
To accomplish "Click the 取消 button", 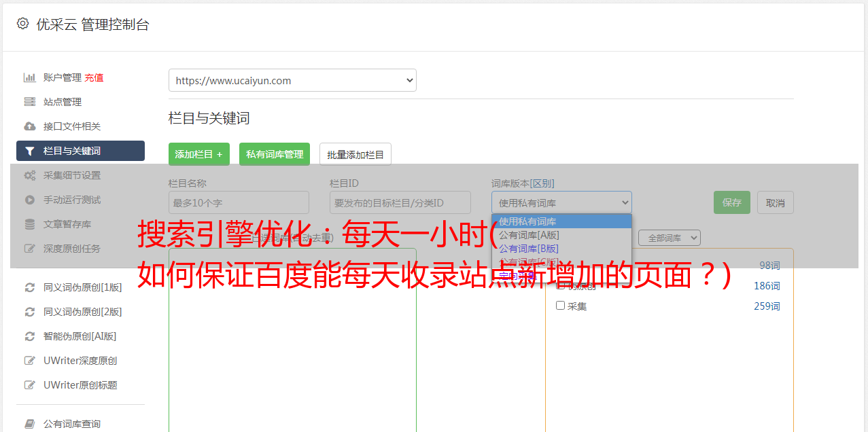I will [776, 202].
